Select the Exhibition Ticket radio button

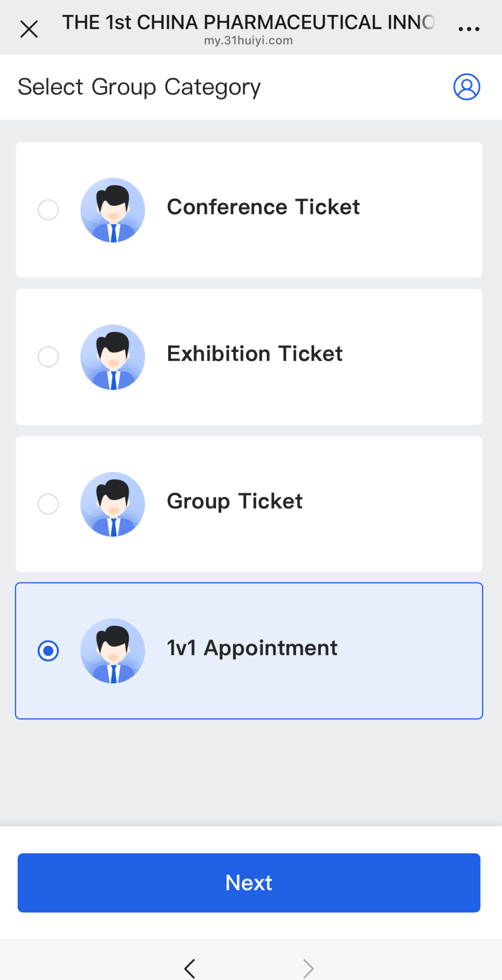(48, 357)
